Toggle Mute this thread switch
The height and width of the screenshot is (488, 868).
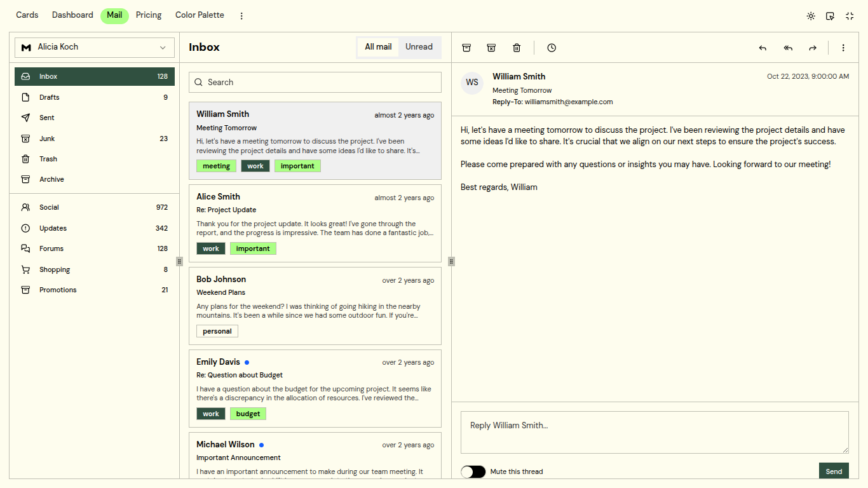(473, 471)
